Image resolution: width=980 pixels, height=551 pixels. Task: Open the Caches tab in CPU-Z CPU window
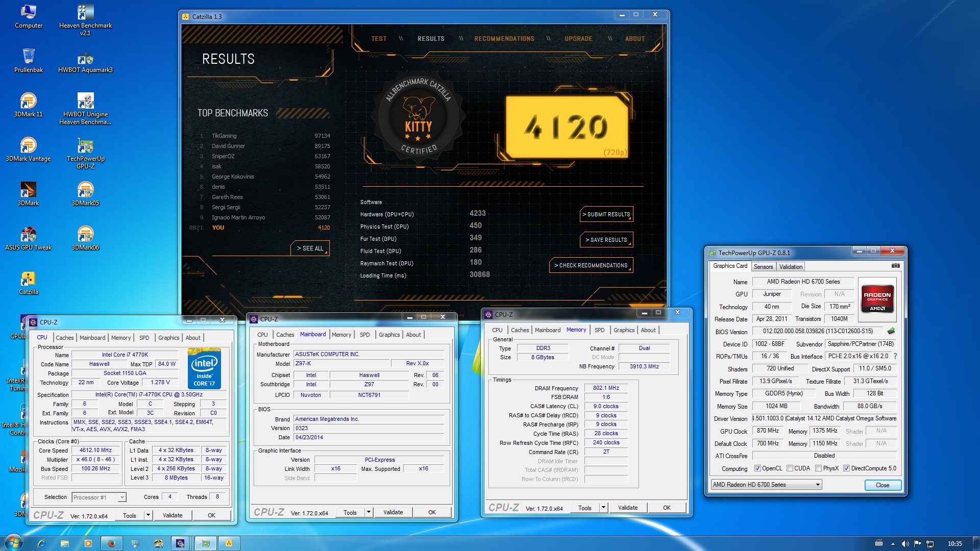pyautogui.click(x=64, y=338)
